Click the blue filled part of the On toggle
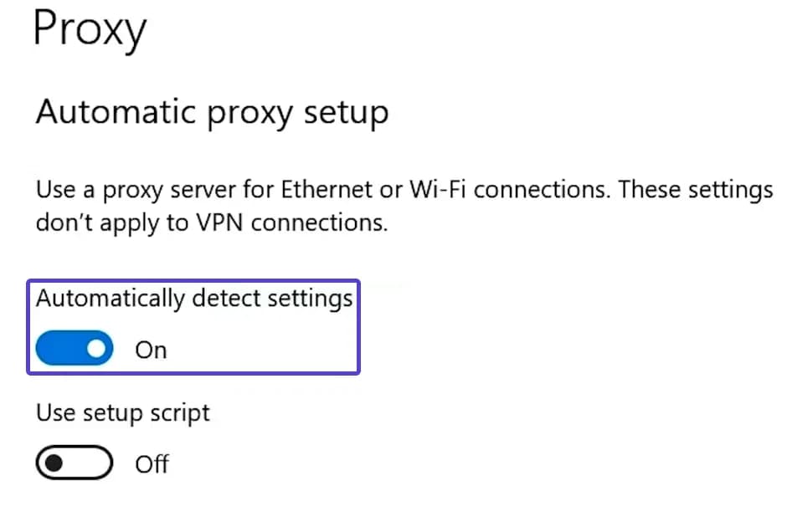787x532 pixels. tap(59, 349)
